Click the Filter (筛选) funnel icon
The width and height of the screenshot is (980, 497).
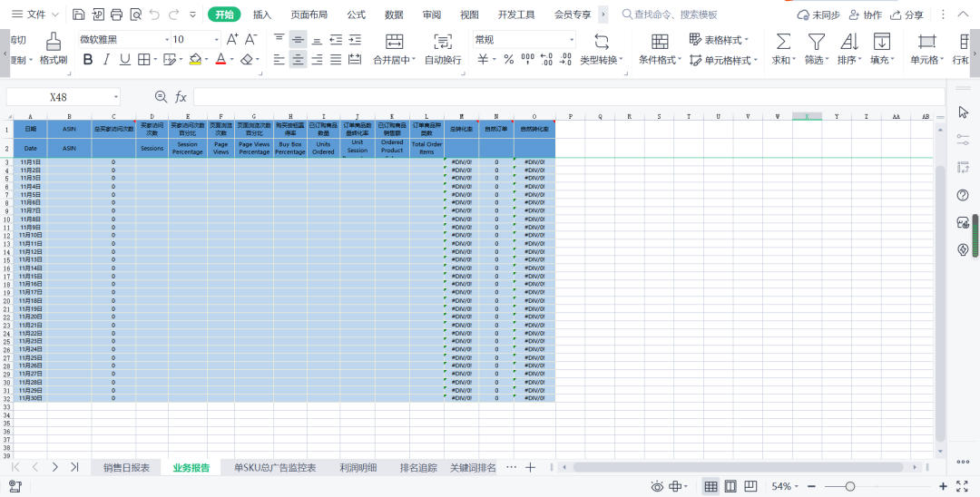pyautogui.click(x=816, y=41)
